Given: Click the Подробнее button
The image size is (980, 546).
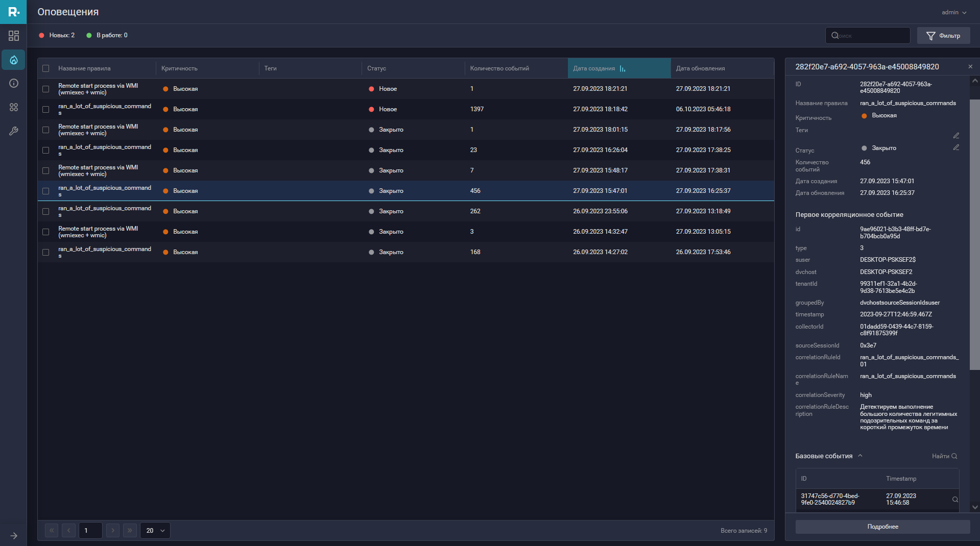Looking at the screenshot, I should click(882, 527).
